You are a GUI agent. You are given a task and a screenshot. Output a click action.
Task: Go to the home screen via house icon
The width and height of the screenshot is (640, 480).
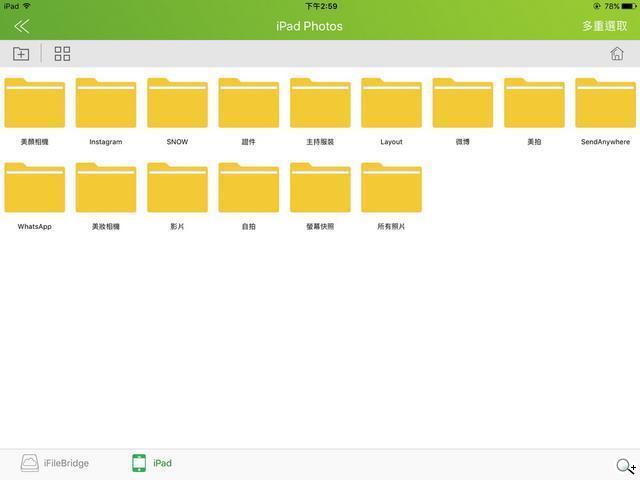point(617,53)
